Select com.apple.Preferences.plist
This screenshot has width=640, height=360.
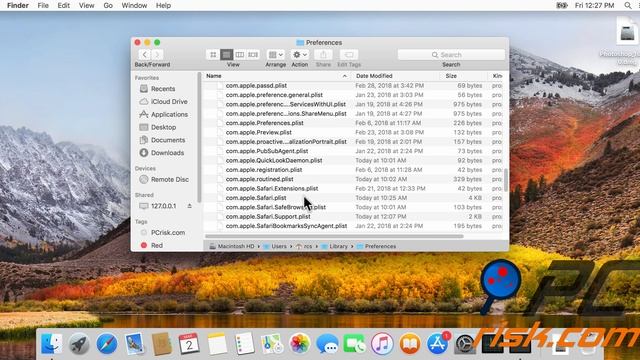[264, 123]
